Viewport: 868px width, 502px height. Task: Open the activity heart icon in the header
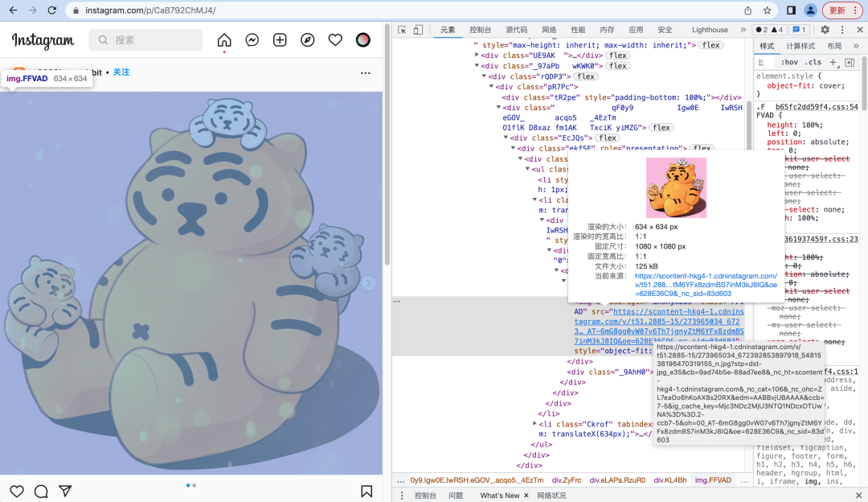point(335,40)
